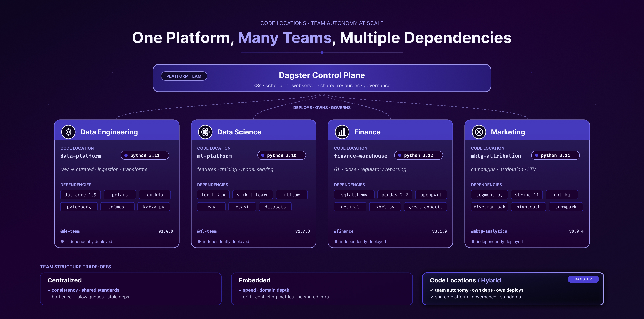Click version v2.4.0 in Data Engineering card
The width and height of the screenshot is (644, 319).
click(x=166, y=231)
